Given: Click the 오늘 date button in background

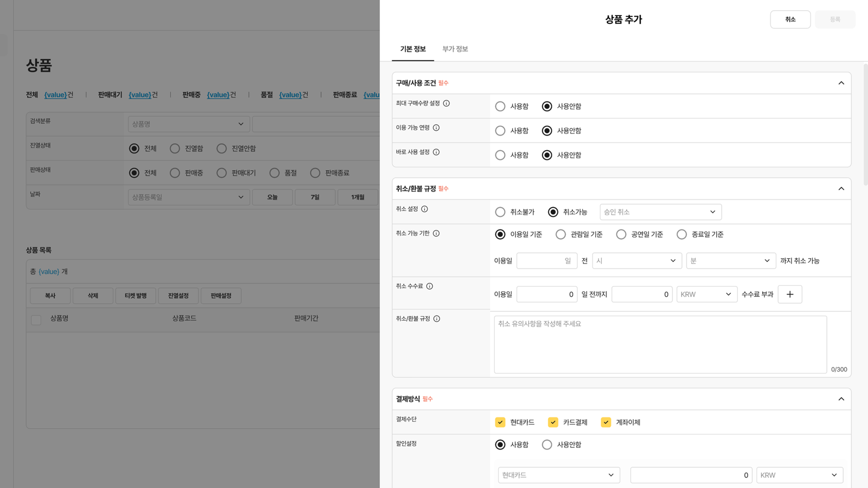Looking at the screenshot, I should pyautogui.click(x=272, y=197).
